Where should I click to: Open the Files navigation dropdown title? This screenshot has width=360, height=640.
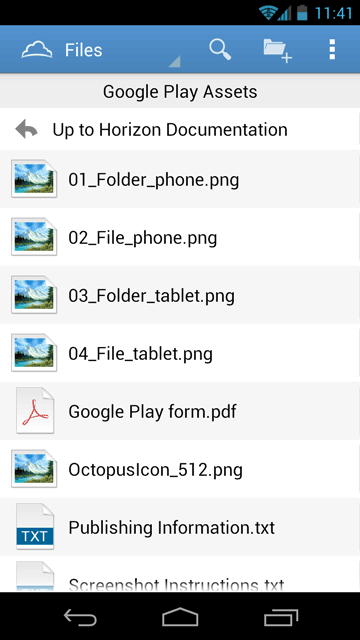click(x=83, y=50)
